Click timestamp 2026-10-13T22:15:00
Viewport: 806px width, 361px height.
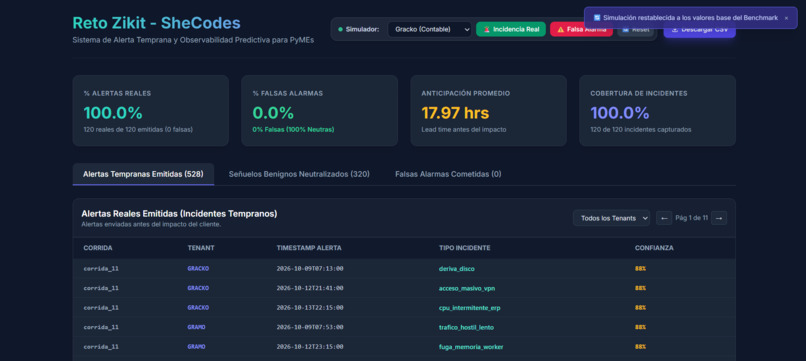pos(310,308)
